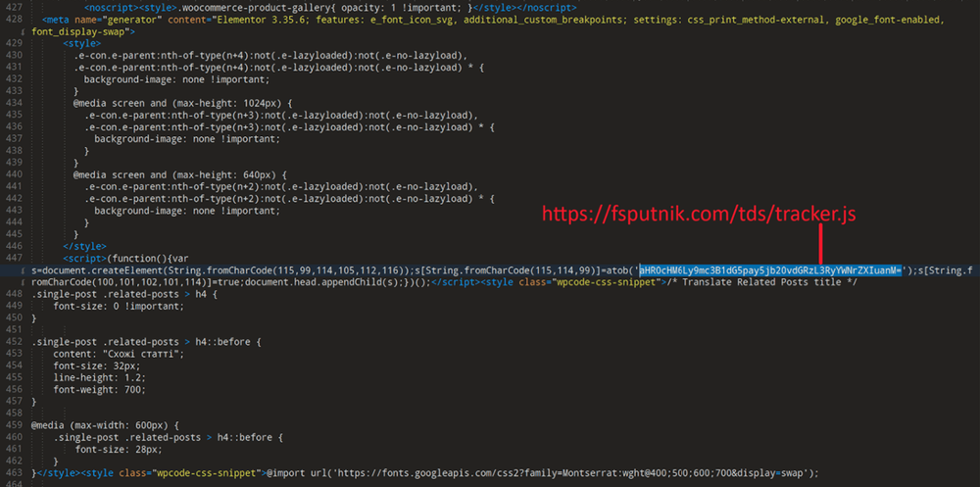
Task: Click line number 452 in the gutter
Action: 13,342
